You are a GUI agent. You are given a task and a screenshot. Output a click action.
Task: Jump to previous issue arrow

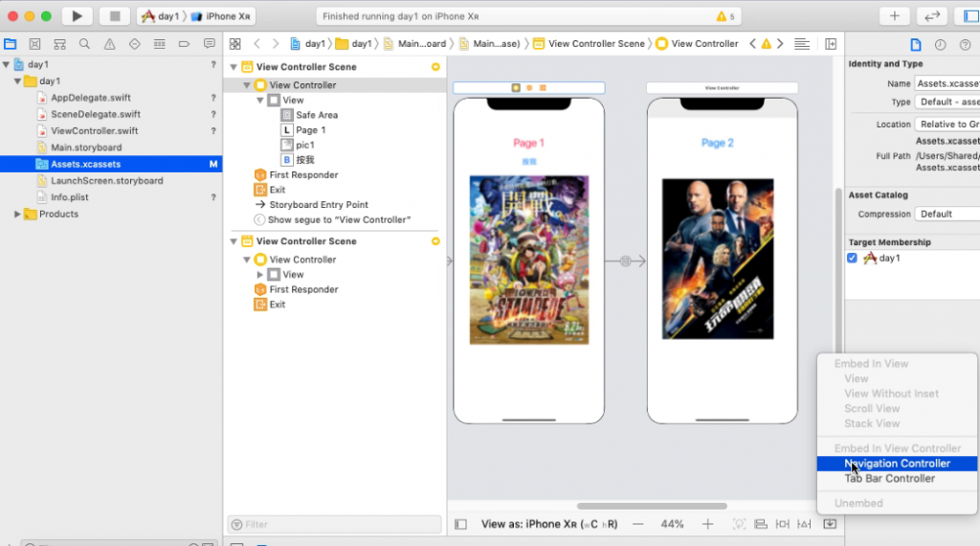pos(752,44)
